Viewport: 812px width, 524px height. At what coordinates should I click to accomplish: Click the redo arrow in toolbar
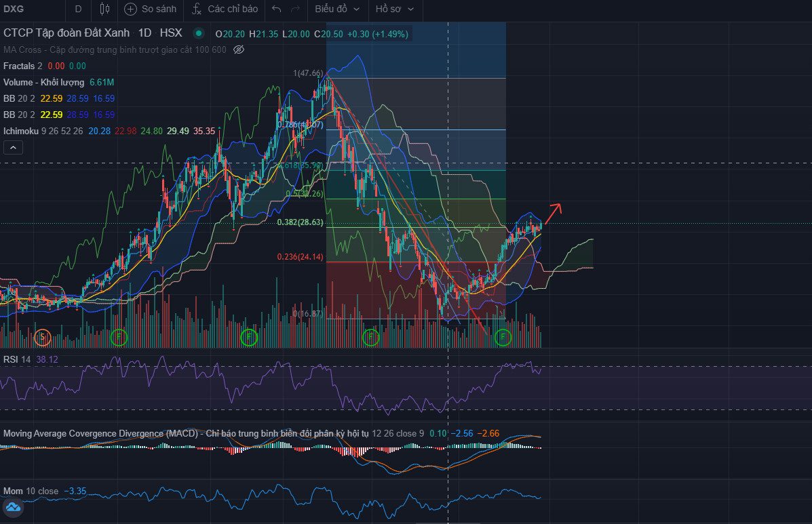click(295, 9)
